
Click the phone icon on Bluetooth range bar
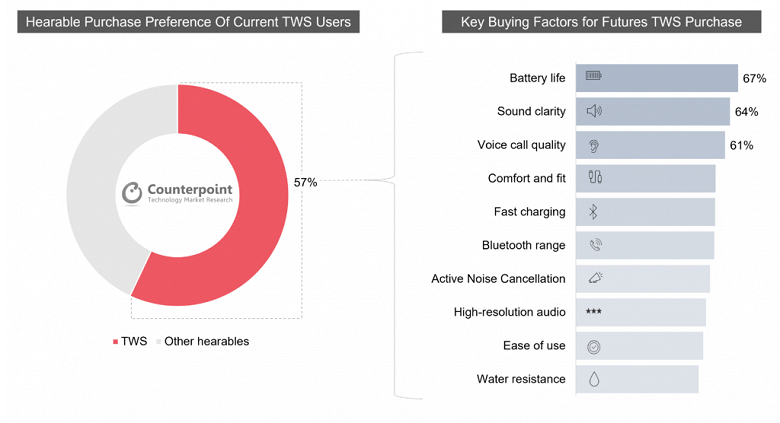tap(595, 245)
